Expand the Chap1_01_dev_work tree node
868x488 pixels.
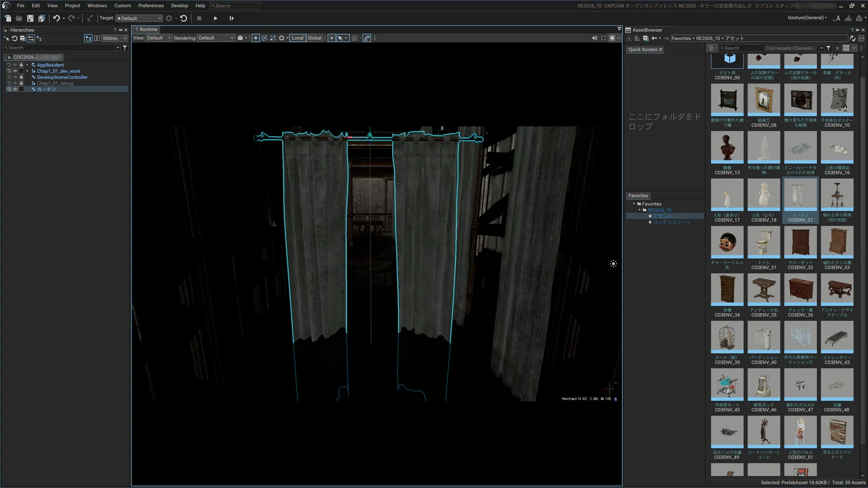point(27,71)
